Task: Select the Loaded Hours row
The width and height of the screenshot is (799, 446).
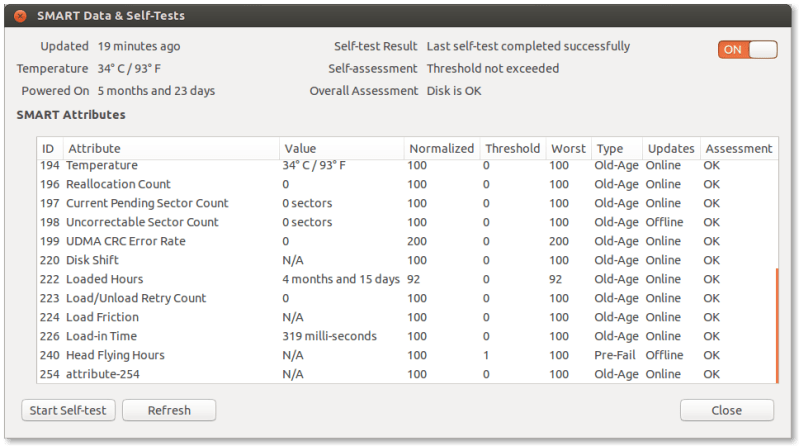Action: (x=407, y=279)
